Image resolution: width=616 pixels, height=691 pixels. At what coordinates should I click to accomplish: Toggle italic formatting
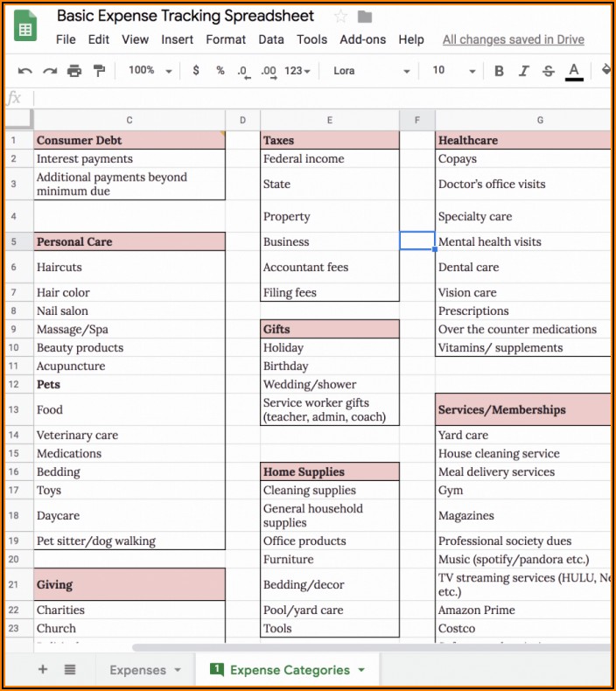tap(523, 71)
